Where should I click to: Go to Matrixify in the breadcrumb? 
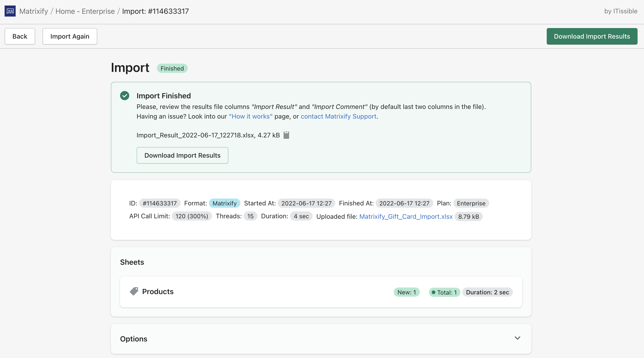point(34,11)
